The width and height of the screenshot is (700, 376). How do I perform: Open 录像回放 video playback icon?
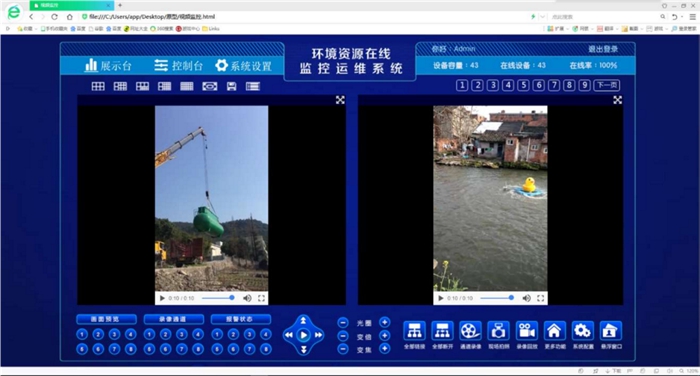(x=527, y=331)
